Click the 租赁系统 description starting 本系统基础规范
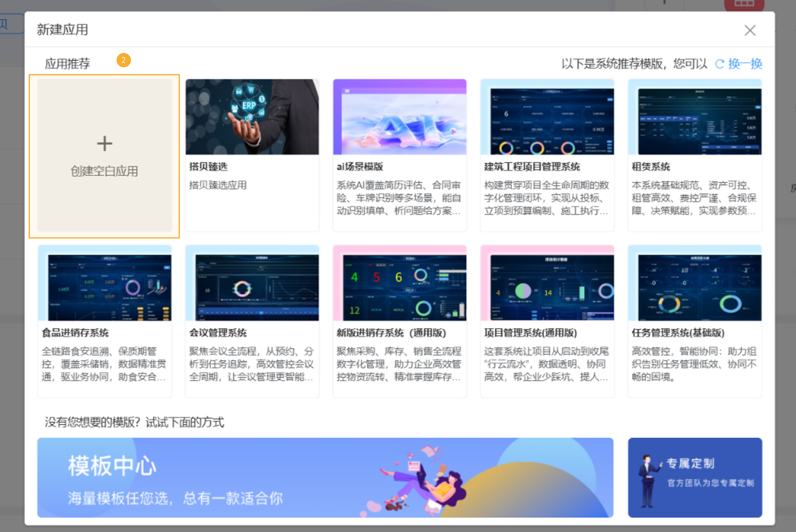 click(x=694, y=198)
